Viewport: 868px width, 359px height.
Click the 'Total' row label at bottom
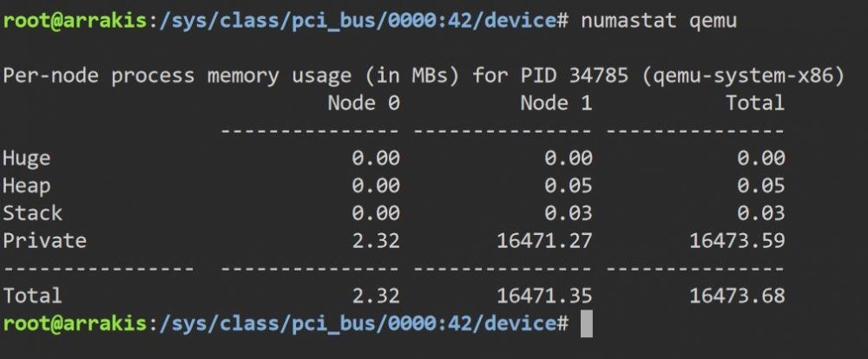click(33, 296)
